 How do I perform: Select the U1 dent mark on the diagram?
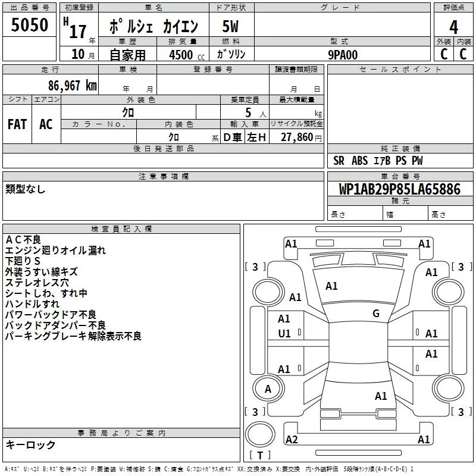284,334
